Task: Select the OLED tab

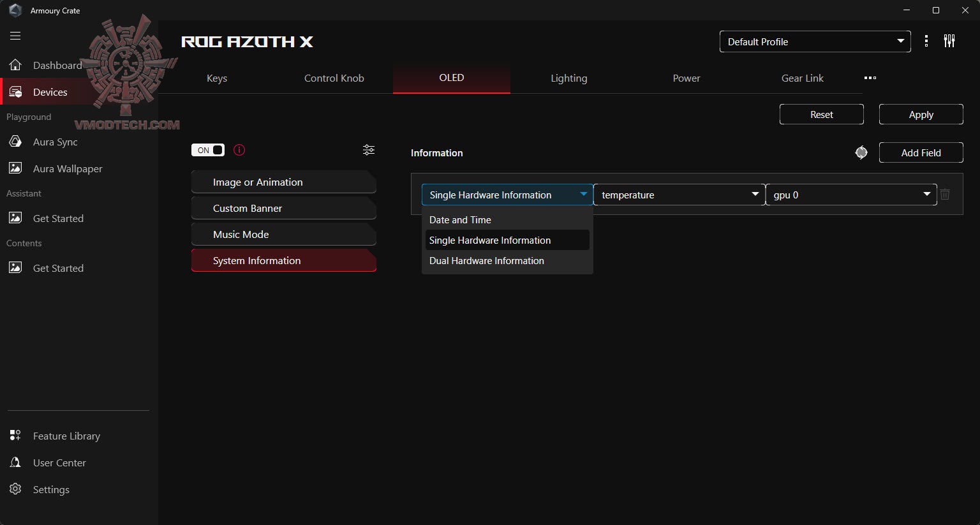Action: [x=452, y=78]
